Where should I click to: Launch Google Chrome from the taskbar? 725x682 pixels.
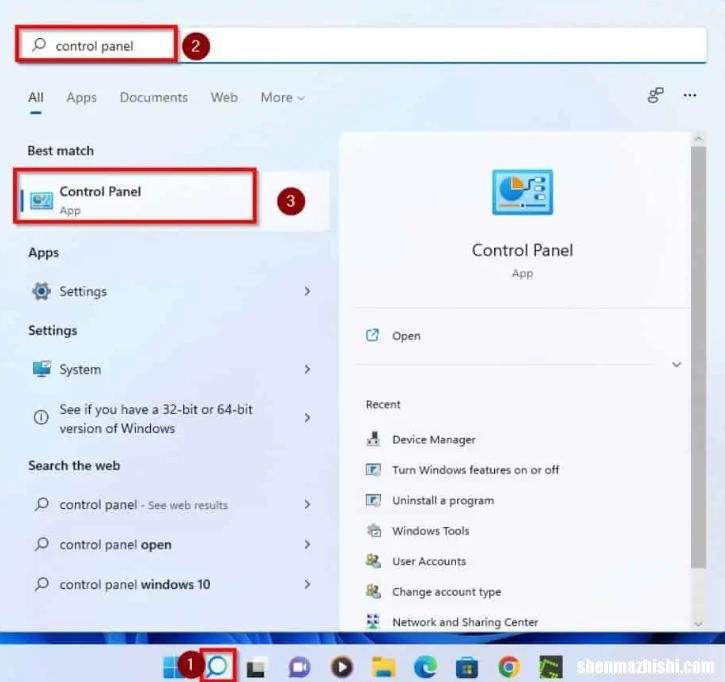click(509, 667)
